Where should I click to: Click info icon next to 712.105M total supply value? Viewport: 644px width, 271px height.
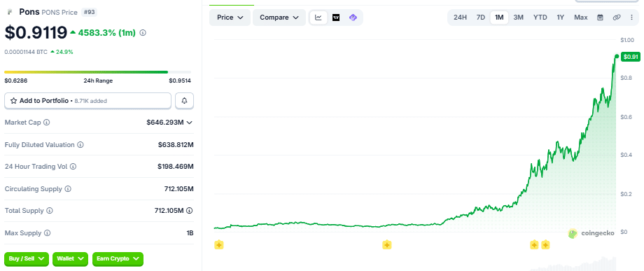point(190,211)
